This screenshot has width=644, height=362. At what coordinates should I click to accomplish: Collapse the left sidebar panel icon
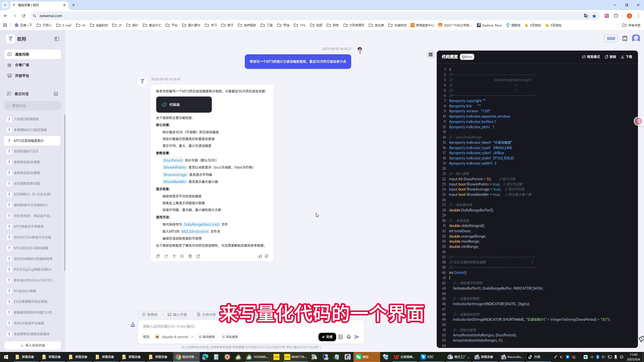click(x=57, y=39)
